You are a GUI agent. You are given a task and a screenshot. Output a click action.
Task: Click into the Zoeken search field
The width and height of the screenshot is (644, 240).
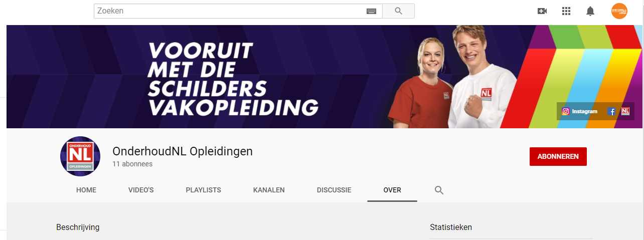230,11
